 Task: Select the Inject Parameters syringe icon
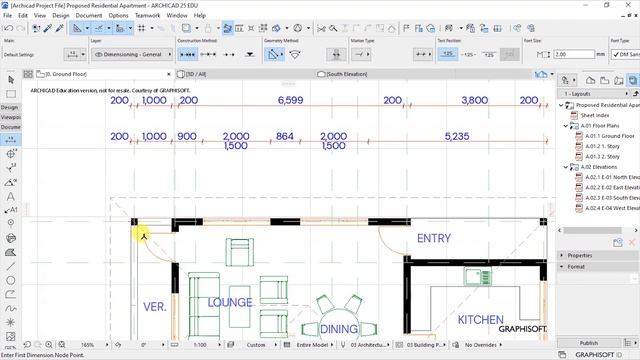click(60, 28)
